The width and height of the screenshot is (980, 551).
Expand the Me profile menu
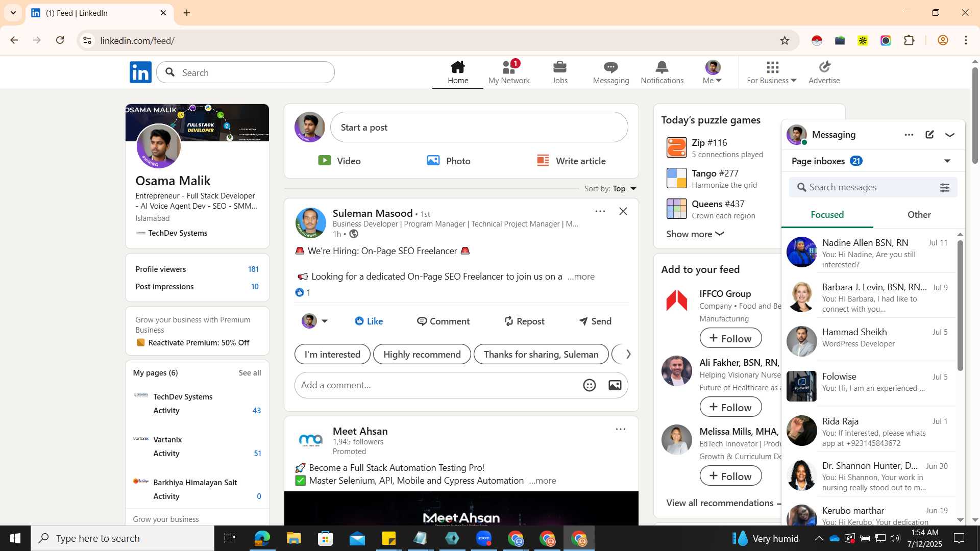point(713,72)
